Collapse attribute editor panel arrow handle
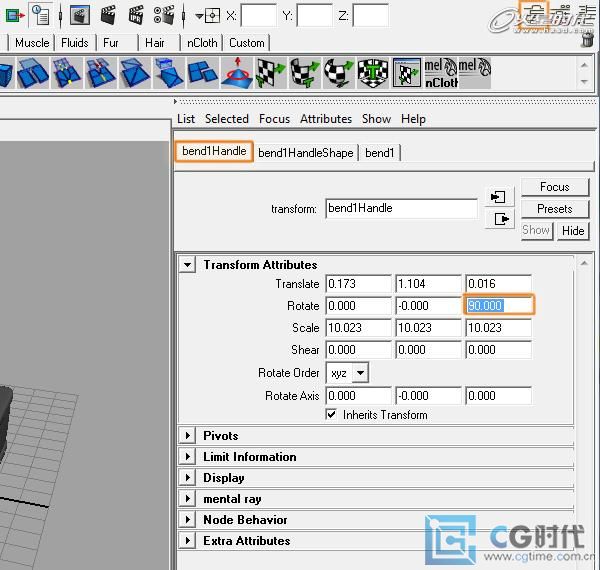The image size is (600, 570). click(175, 101)
